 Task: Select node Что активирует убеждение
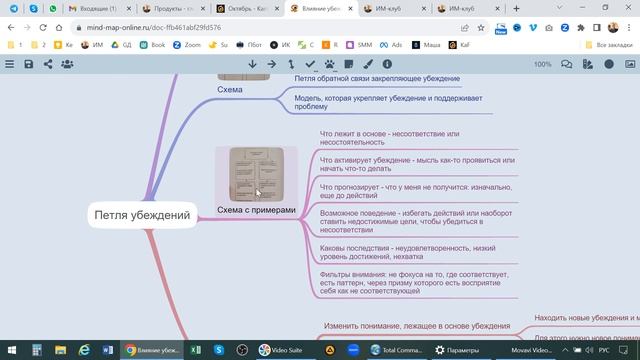pos(417,164)
